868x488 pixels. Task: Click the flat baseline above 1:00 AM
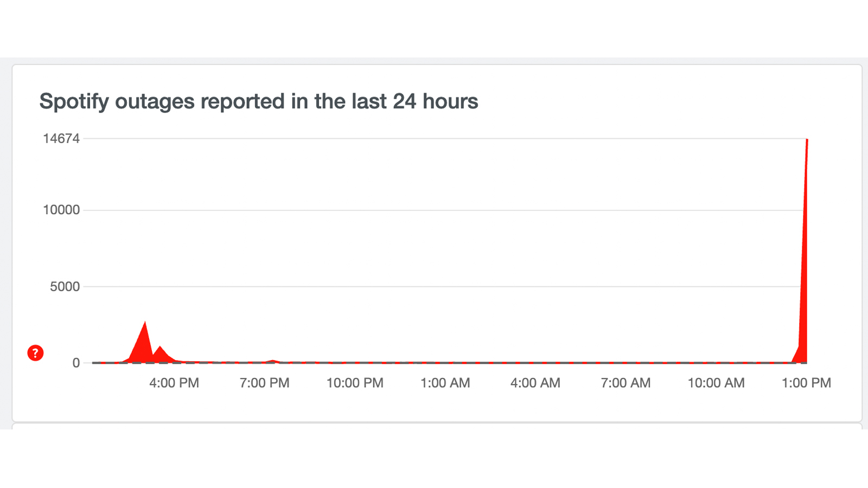click(x=445, y=362)
